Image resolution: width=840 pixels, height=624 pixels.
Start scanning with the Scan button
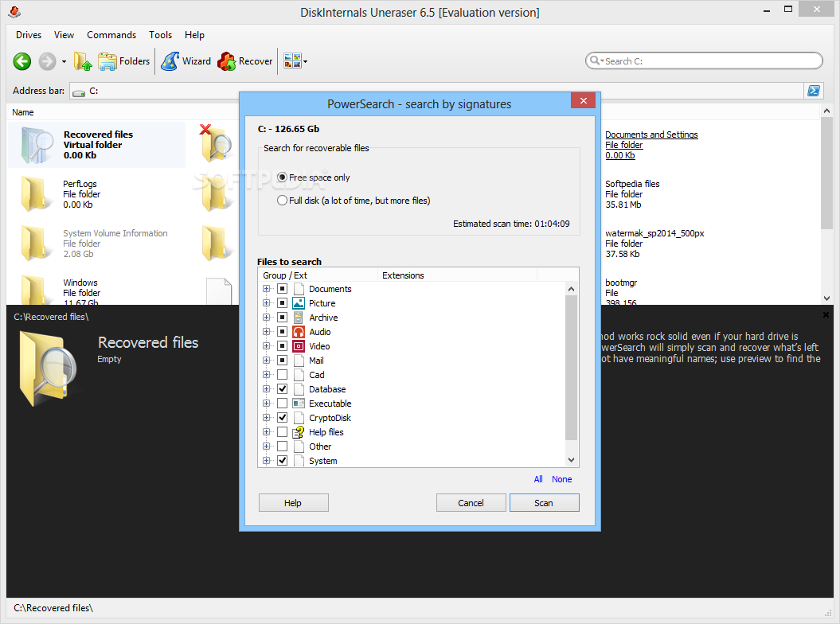click(544, 503)
